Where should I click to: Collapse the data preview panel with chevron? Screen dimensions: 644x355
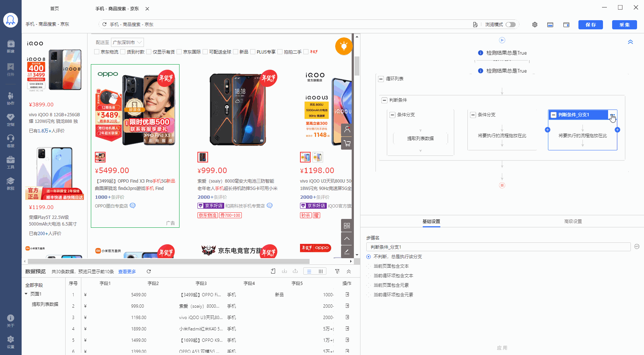[349, 271]
